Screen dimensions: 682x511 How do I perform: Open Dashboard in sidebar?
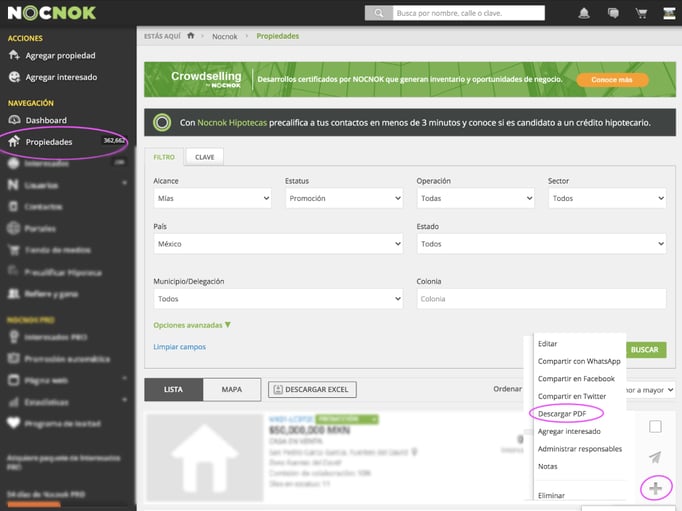[46, 120]
